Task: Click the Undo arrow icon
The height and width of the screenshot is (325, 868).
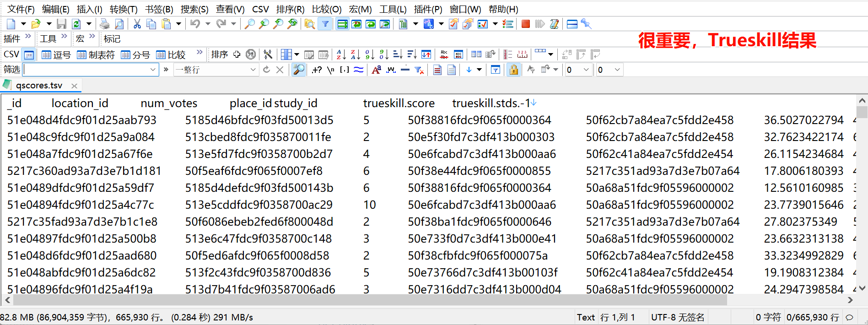Action: (195, 24)
